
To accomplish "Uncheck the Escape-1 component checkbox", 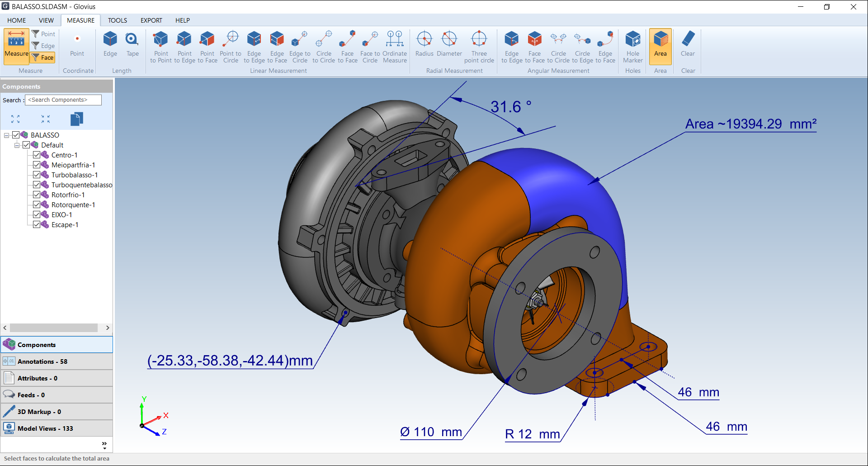I will 37,224.
